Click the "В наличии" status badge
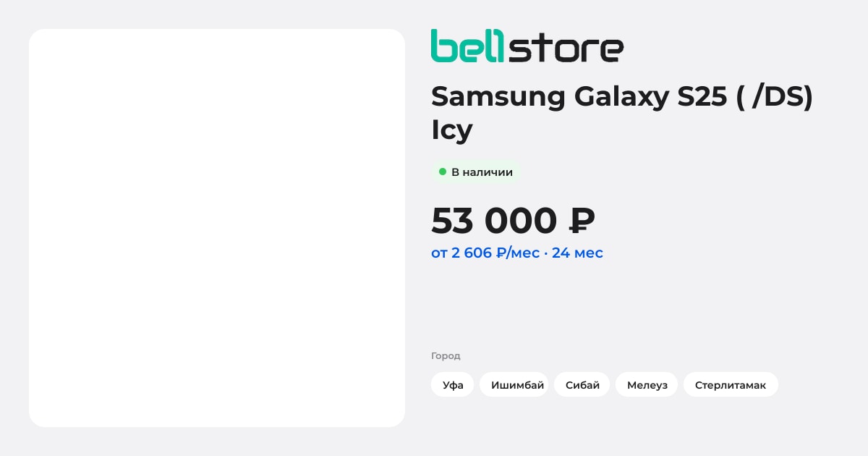The width and height of the screenshot is (868, 456). coord(476,172)
